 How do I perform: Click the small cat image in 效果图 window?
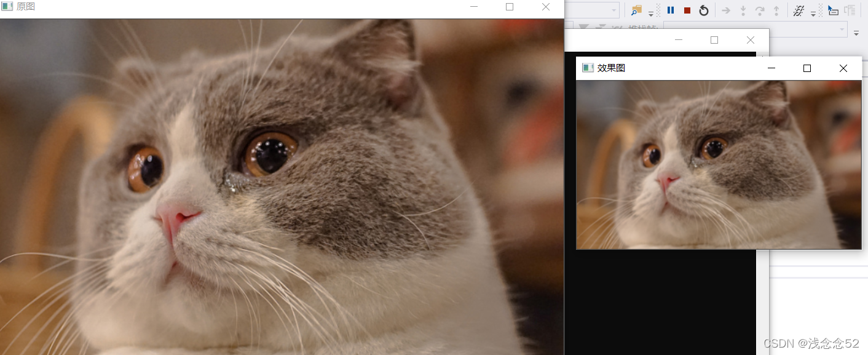click(x=719, y=165)
